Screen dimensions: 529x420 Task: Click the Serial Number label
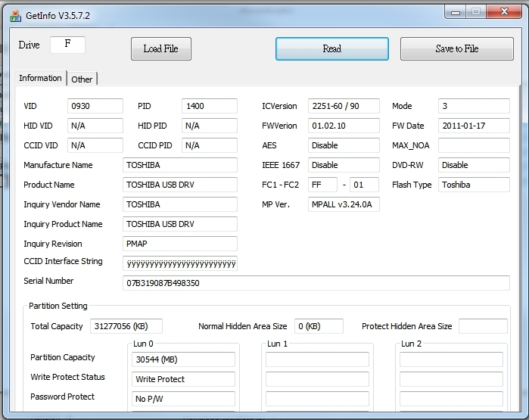pos(48,281)
